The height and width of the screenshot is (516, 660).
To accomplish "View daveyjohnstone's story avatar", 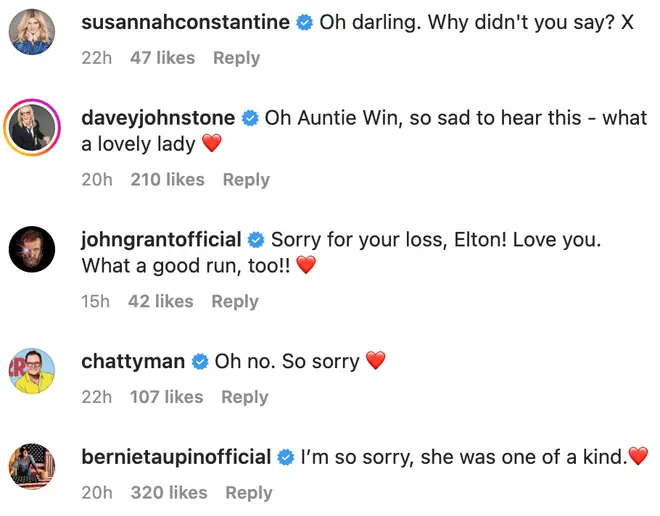I will pyautogui.click(x=32, y=128).
